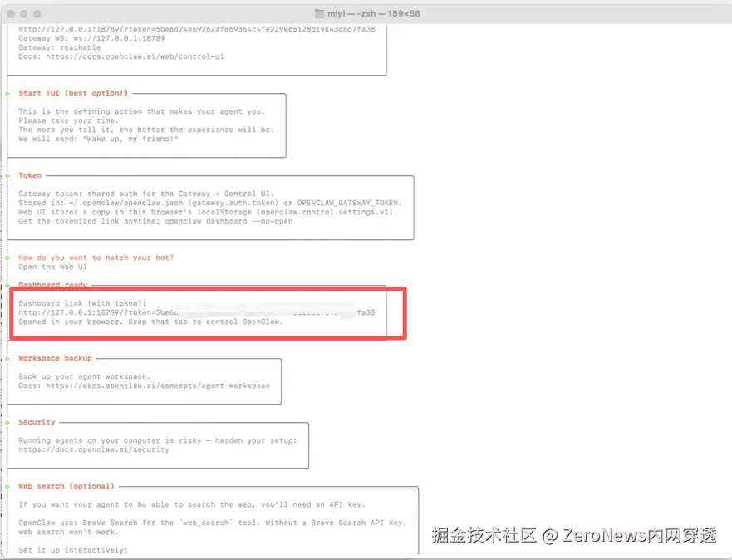Viewport: 732px width, 560px height.
Task: Click the "web search won't work." line
Action: [x=69, y=532]
